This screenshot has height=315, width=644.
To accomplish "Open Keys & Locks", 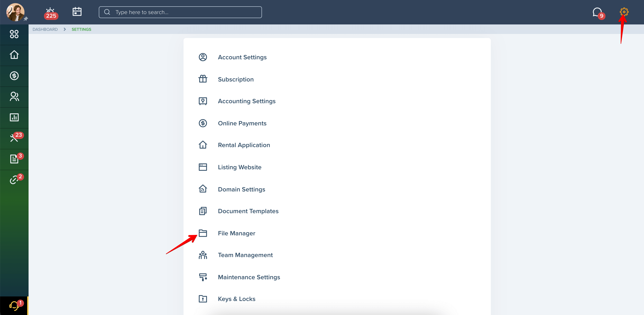I will [x=237, y=299].
